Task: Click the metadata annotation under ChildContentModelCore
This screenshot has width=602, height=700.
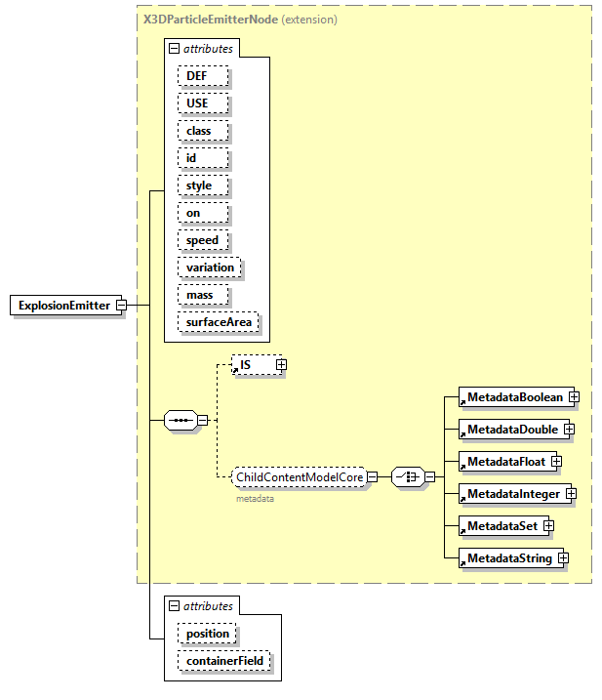Action: pos(255,499)
